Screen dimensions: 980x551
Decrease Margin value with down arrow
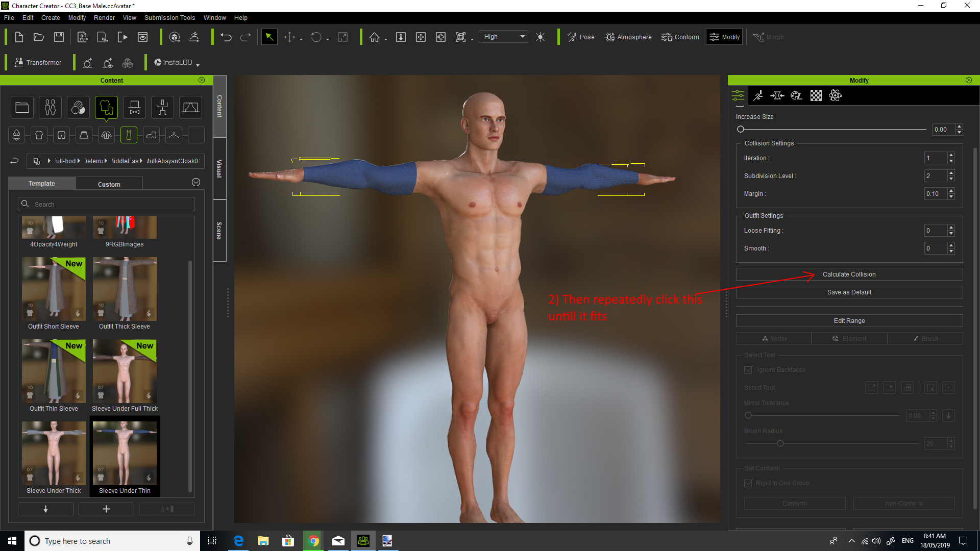click(951, 197)
